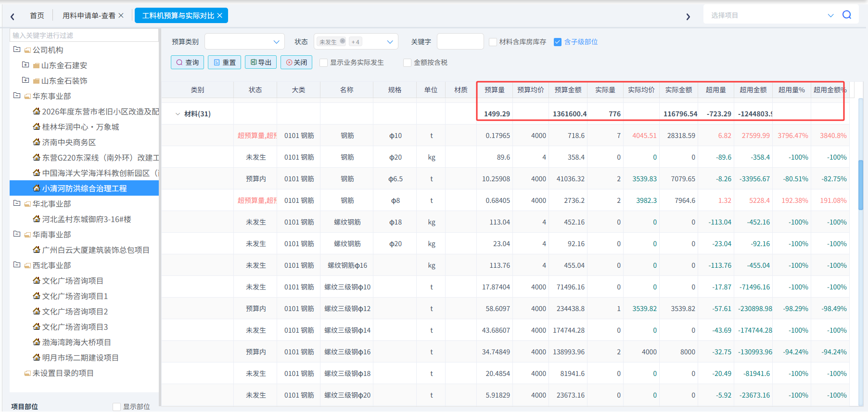
Task: Collapse the 材料(31) group row
Action: point(178,114)
